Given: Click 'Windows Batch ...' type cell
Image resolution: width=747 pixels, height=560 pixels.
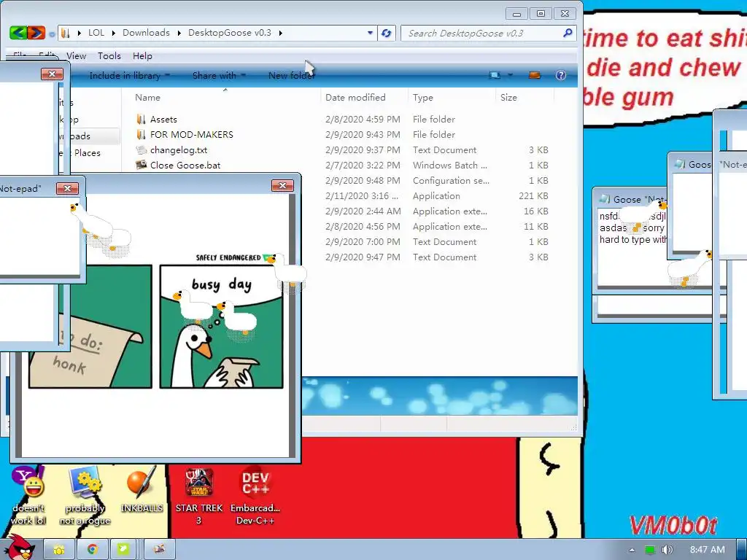Looking at the screenshot, I should click(449, 166).
